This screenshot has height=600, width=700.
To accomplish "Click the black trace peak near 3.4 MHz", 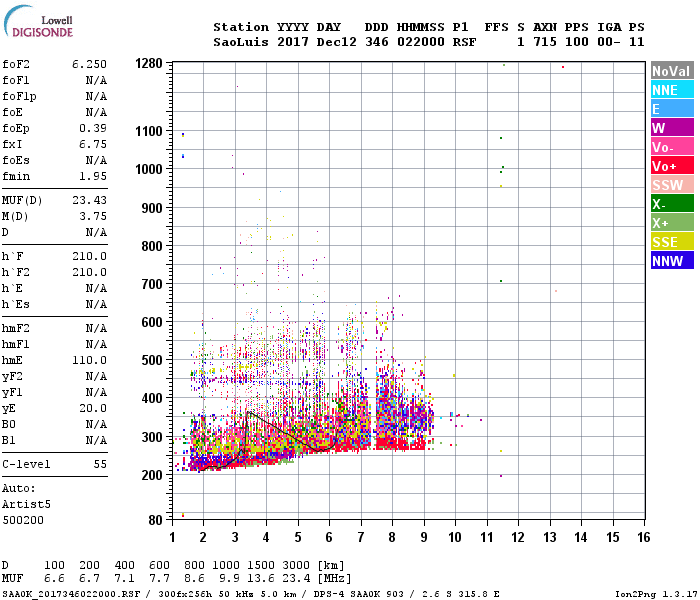I will (x=248, y=412).
